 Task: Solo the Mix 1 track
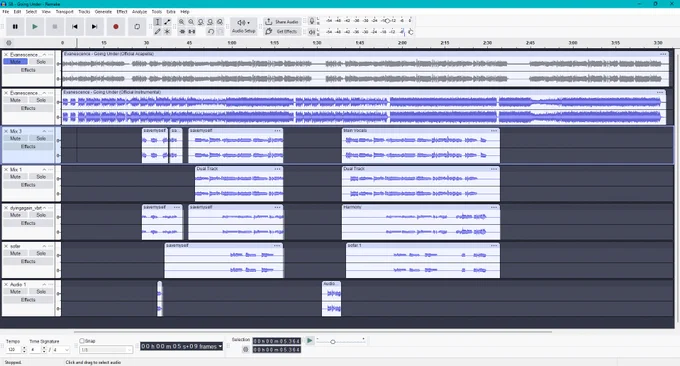(41, 177)
